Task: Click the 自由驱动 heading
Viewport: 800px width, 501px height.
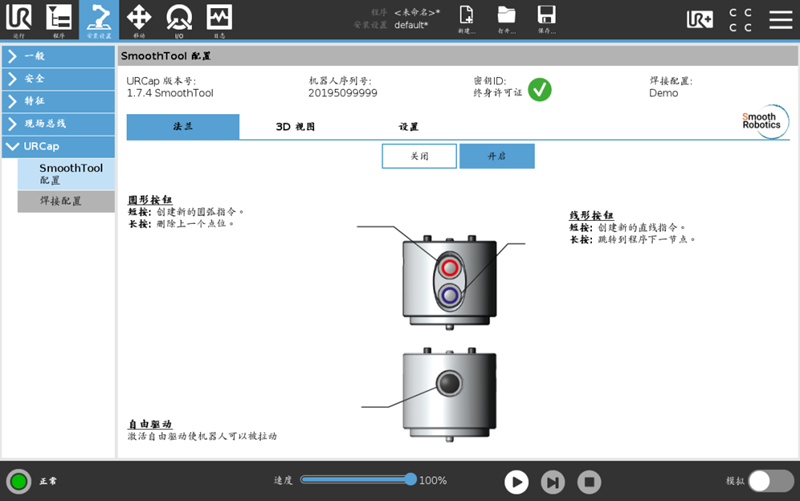Action: point(150,424)
